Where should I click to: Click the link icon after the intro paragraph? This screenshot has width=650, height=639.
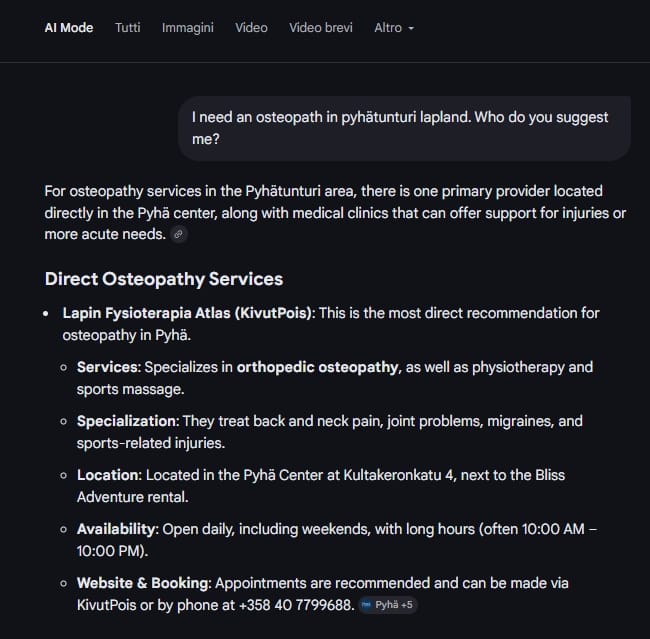[x=179, y=234]
